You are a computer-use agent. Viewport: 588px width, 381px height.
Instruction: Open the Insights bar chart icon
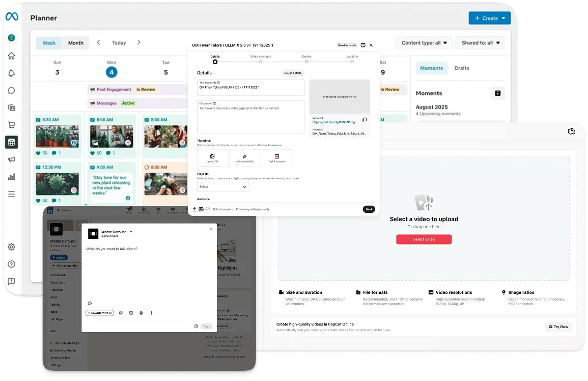tap(11, 177)
